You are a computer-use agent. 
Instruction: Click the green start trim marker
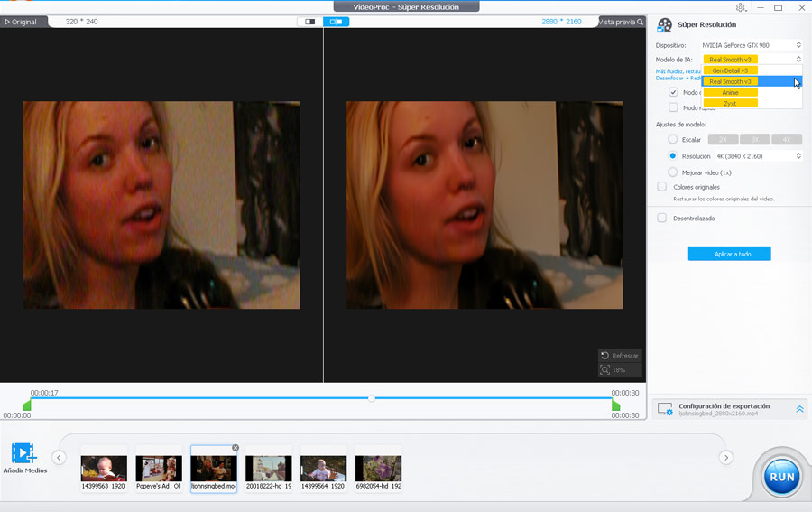pos(27,405)
